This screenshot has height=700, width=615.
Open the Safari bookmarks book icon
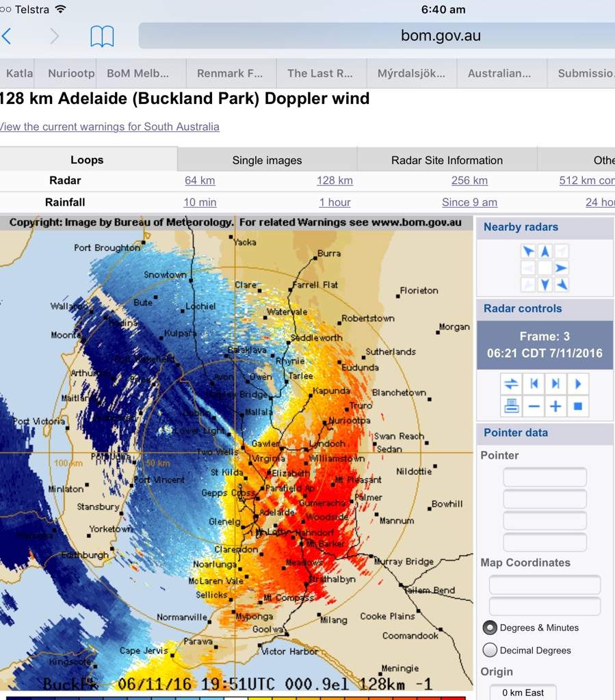click(x=102, y=36)
